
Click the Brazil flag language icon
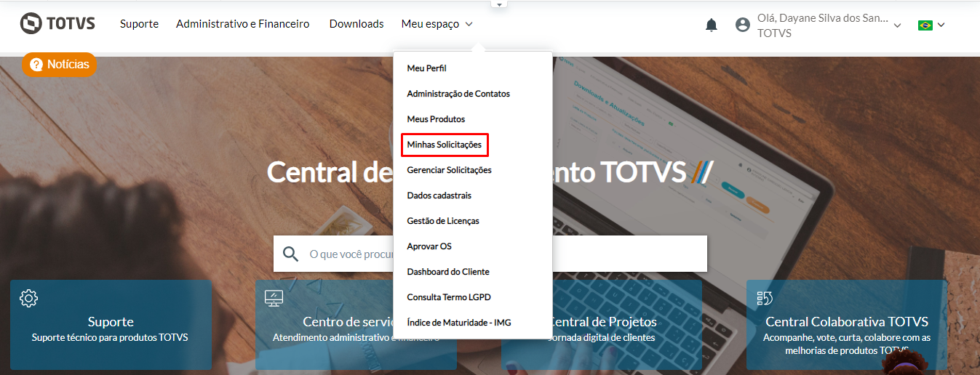tap(925, 25)
